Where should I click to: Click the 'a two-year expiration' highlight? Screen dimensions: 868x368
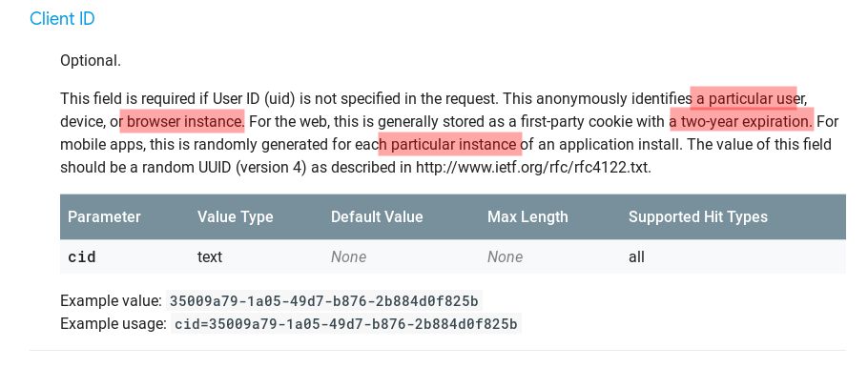pyautogui.click(x=741, y=121)
